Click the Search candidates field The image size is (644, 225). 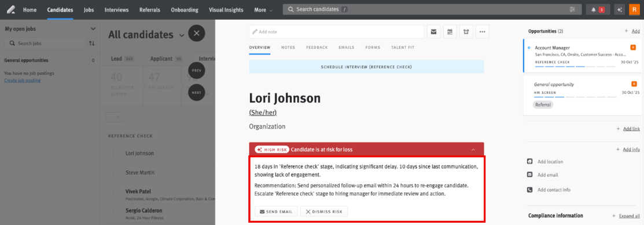tap(432, 9)
